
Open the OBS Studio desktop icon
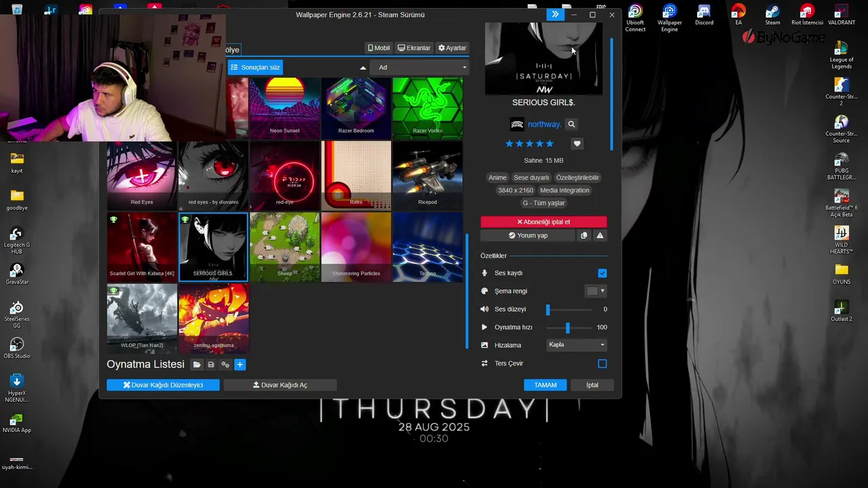coord(17,348)
